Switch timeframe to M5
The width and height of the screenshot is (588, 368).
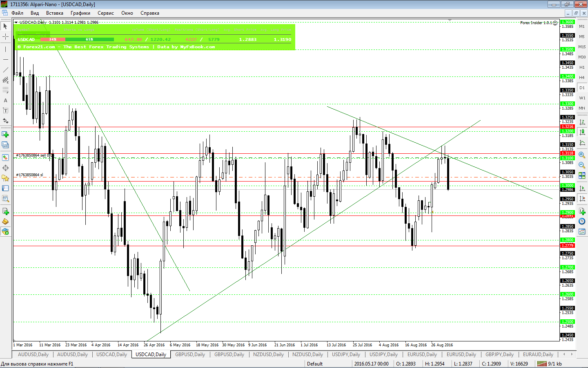[582, 36]
